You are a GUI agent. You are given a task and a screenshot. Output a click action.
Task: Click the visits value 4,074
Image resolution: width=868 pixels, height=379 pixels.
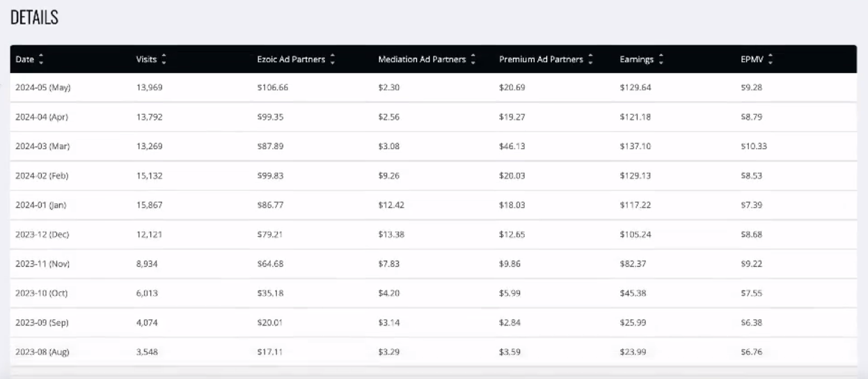tap(147, 323)
